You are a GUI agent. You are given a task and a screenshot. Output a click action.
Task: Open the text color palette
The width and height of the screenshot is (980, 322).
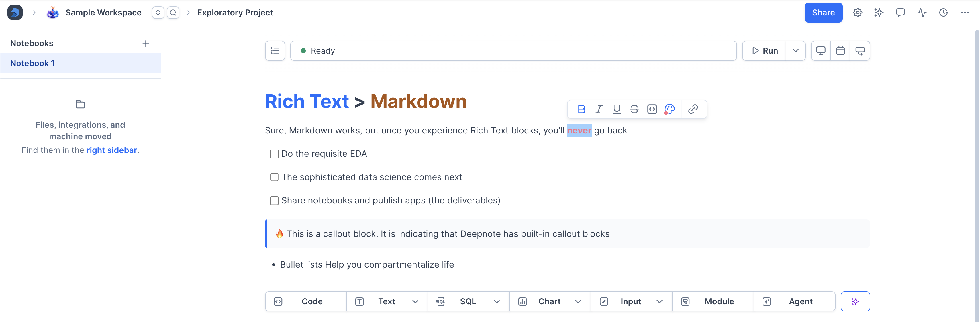[670, 109]
